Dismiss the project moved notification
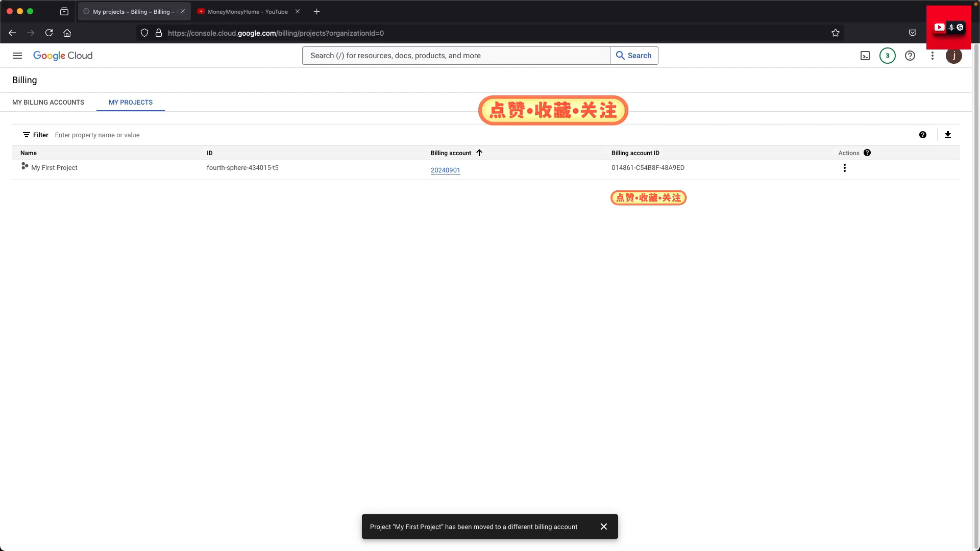Image resolution: width=980 pixels, height=551 pixels. (x=604, y=527)
